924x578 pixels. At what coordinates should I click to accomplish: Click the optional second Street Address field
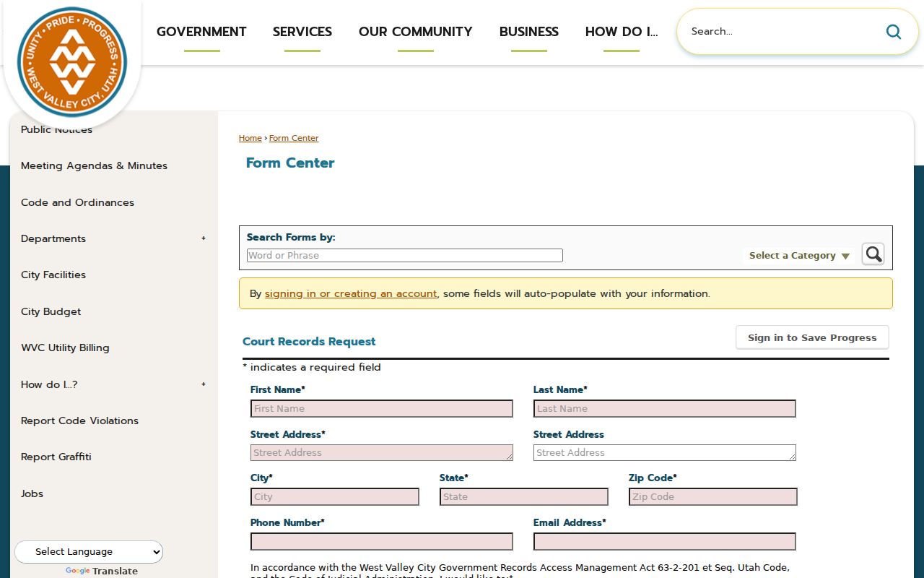[x=665, y=453]
